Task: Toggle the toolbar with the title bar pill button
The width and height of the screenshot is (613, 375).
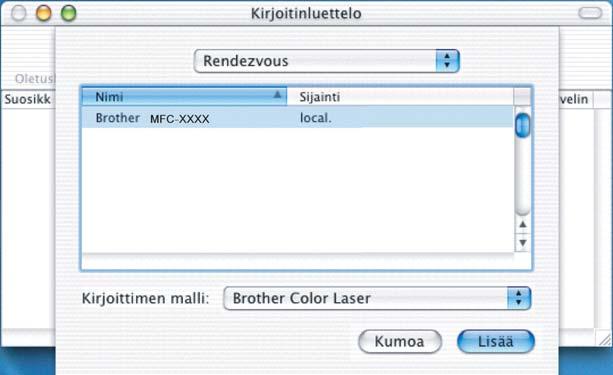Action: pos(590,13)
